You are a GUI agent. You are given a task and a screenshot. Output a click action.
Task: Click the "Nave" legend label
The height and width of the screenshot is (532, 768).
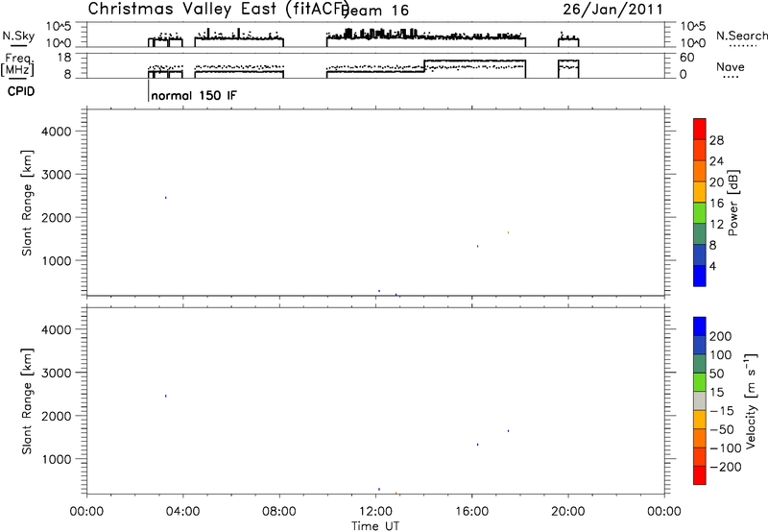click(x=730, y=66)
